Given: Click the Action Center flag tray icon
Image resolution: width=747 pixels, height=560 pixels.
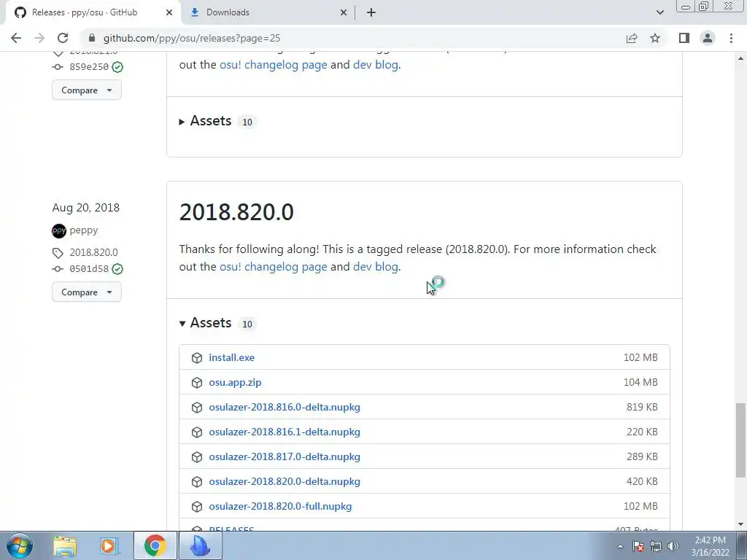Looking at the screenshot, I should 639,546.
